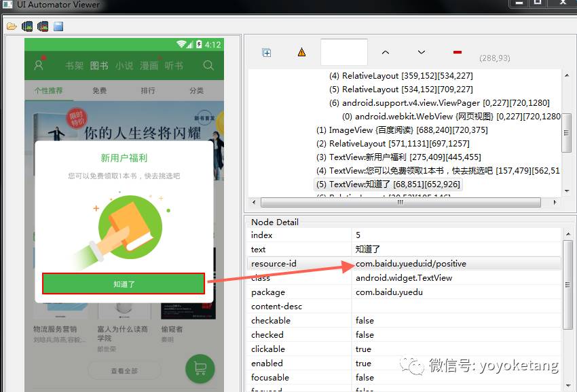Screen dimensions: 577x392
Task: Select the 免费 sub-tab
Action: point(99,90)
